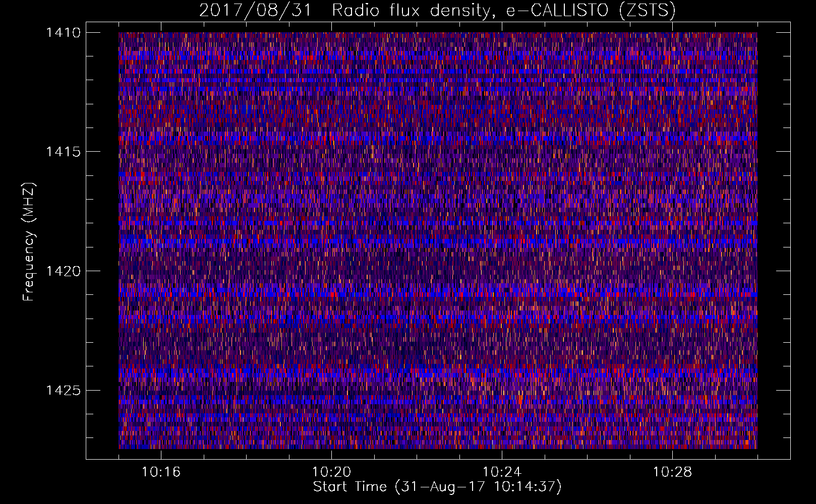
Task: Click the date "2017/08/31" in the title
Action: click(255, 11)
